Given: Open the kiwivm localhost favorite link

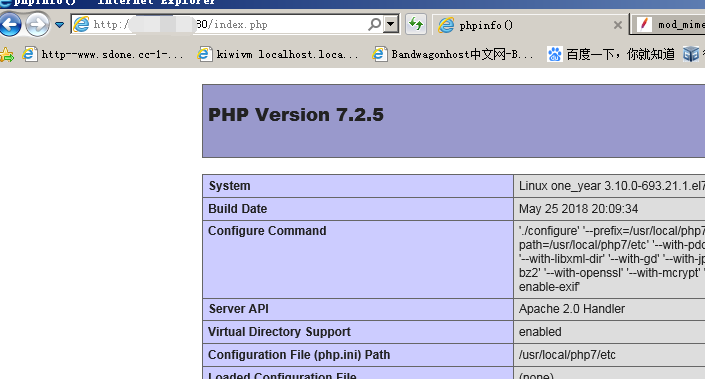Looking at the screenshot, I should tap(278, 54).
